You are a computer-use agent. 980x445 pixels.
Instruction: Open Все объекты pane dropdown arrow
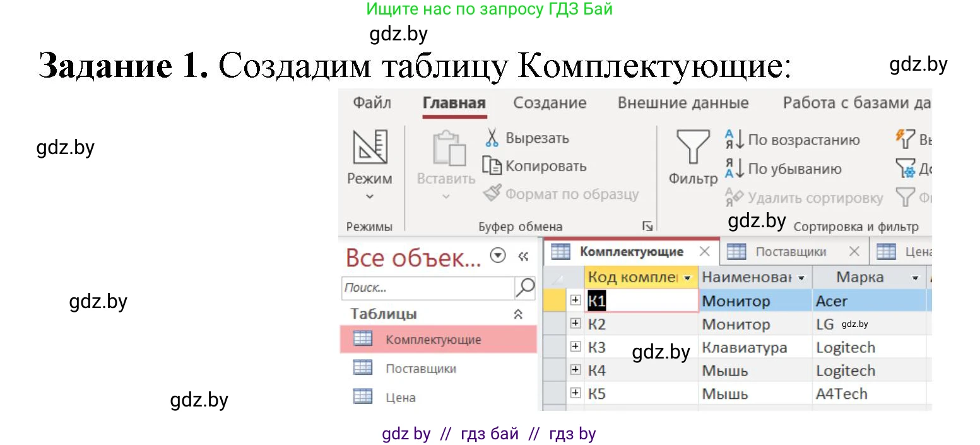click(x=498, y=255)
